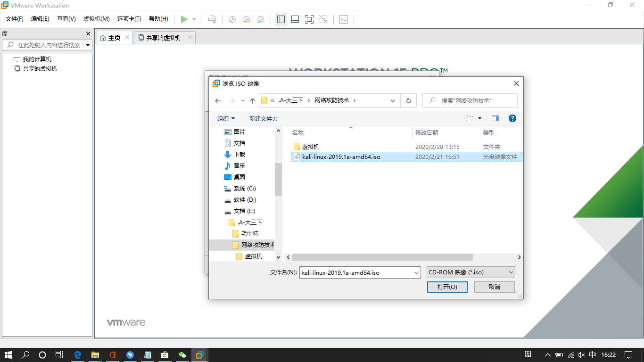Toggle the thumbnail bar view icon
This screenshot has height=362, width=644.
295,19
